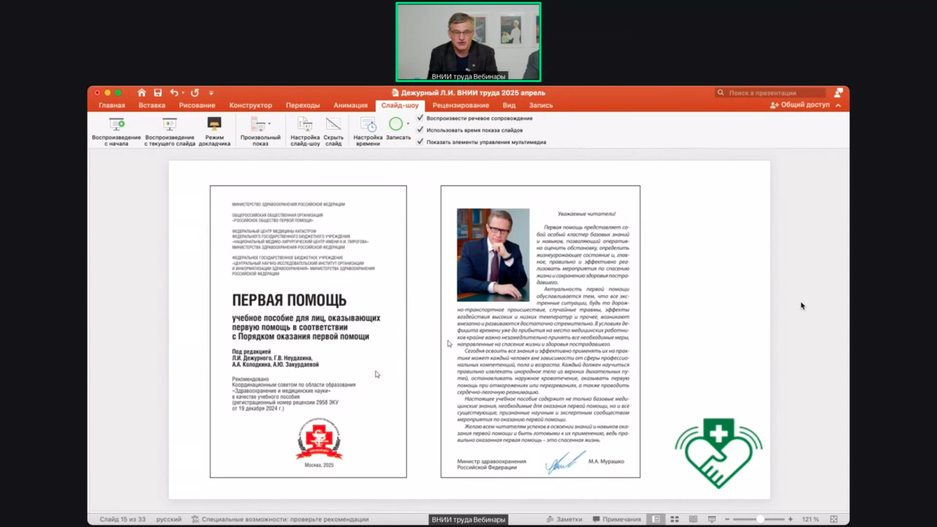937x527 pixels.
Task: Start slideshow from current slide
Action: coord(169,125)
